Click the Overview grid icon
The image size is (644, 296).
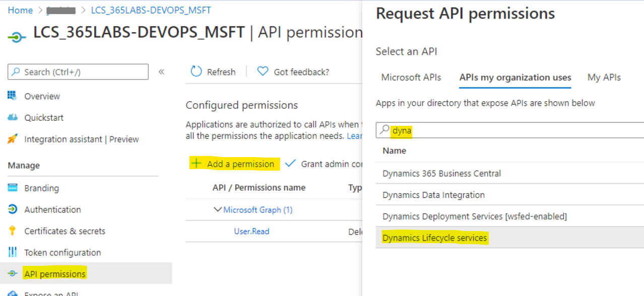pyautogui.click(x=13, y=96)
